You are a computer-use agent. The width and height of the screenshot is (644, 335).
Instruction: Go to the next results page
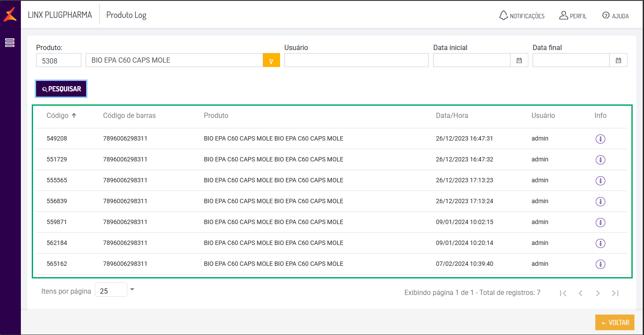[598, 293]
